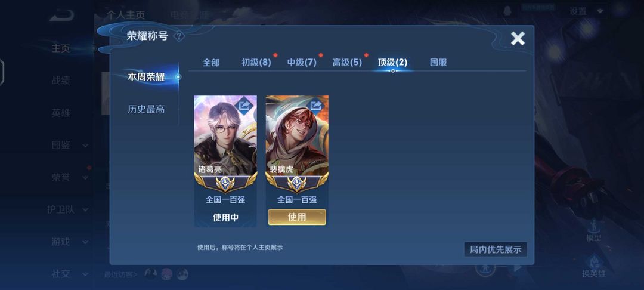
Task: Open the notification bell icon
Action: coord(507,11)
